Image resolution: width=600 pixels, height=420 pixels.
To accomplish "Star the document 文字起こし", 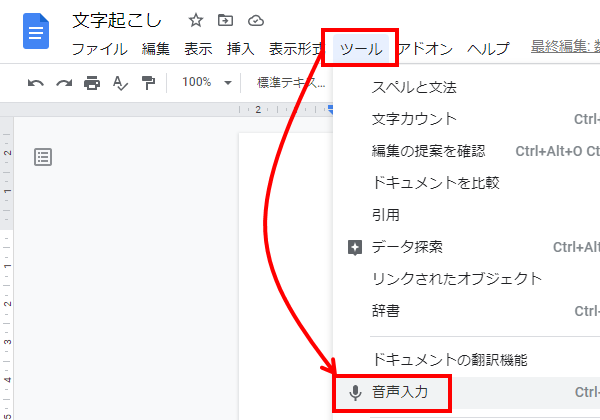I will point(196,20).
